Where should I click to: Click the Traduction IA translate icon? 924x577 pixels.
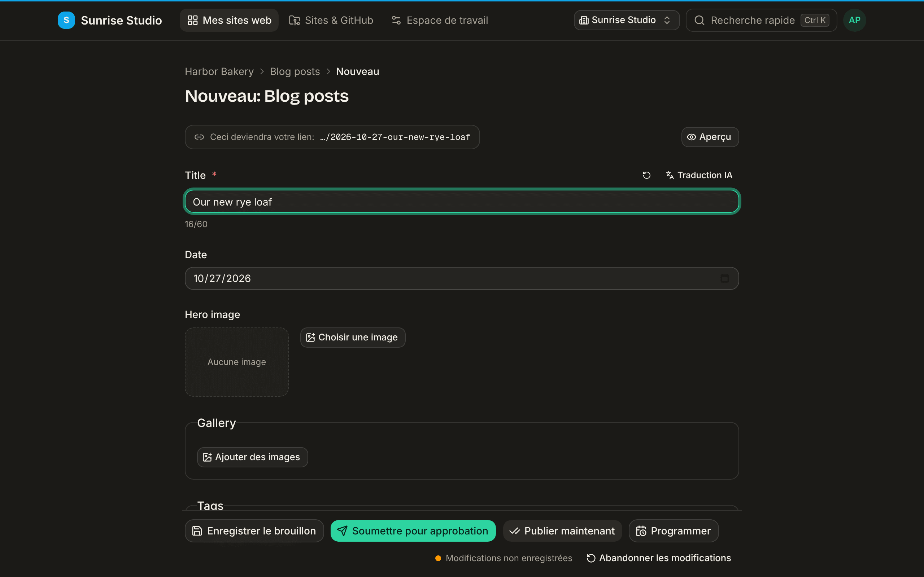click(670, 175)
